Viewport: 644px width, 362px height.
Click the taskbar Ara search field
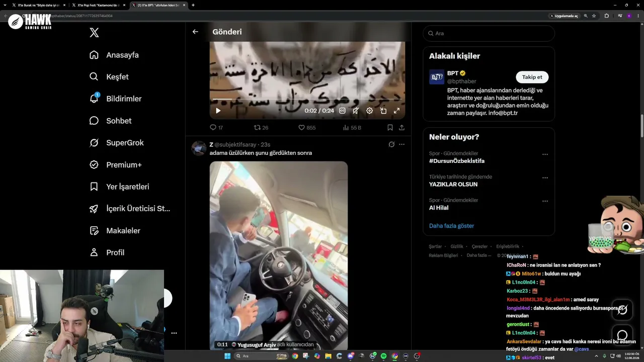[261, 356]
